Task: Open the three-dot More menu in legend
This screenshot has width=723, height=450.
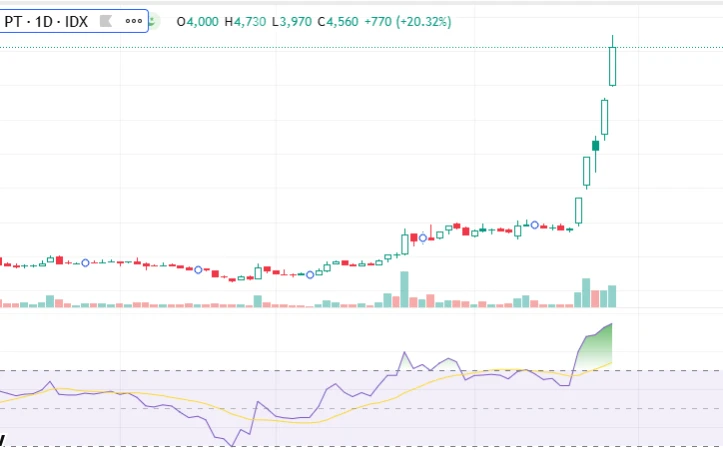Action: pyautogui.click(x=133, y=21)
